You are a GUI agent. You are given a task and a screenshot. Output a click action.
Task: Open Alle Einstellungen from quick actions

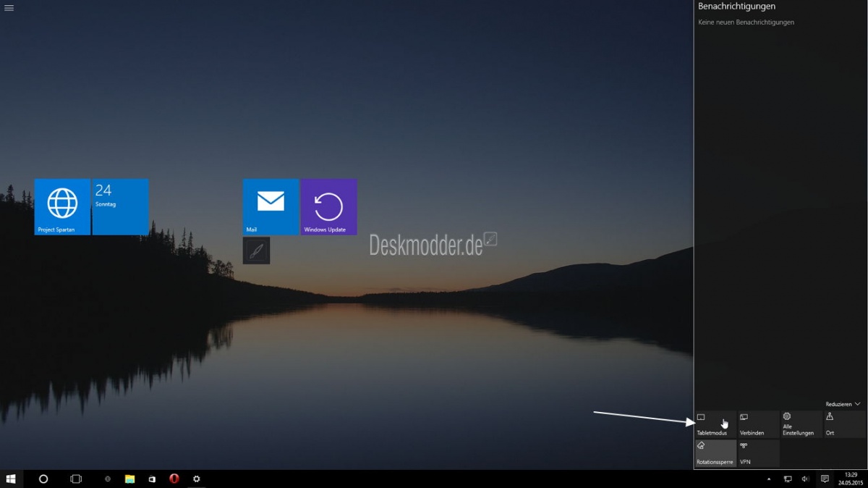click(800, 423)
